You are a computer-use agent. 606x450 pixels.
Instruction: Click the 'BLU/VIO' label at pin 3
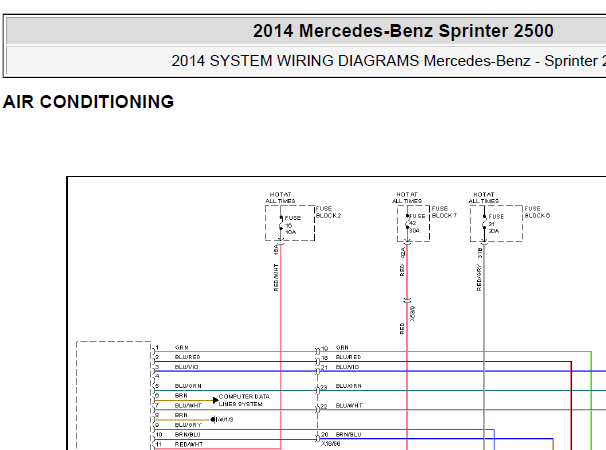(187, 367)
